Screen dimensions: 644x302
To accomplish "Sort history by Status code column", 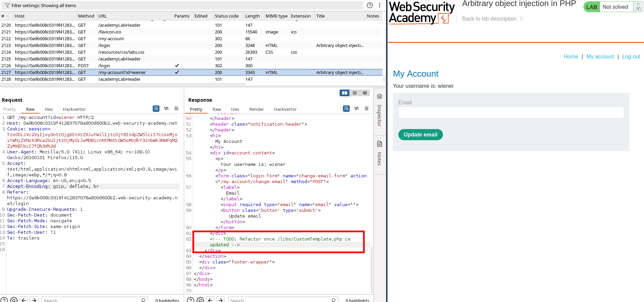I will click(x=228, y=16).
